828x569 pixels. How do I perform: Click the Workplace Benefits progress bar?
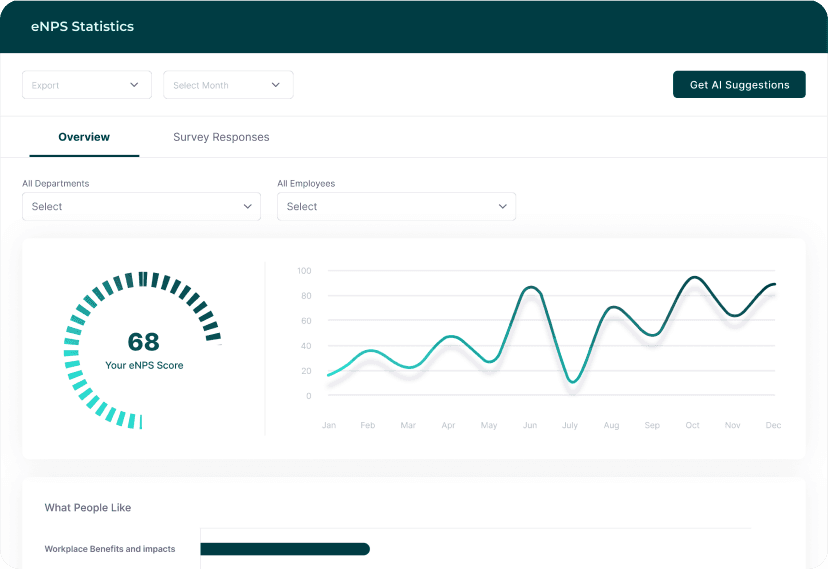tap(285, 549)
